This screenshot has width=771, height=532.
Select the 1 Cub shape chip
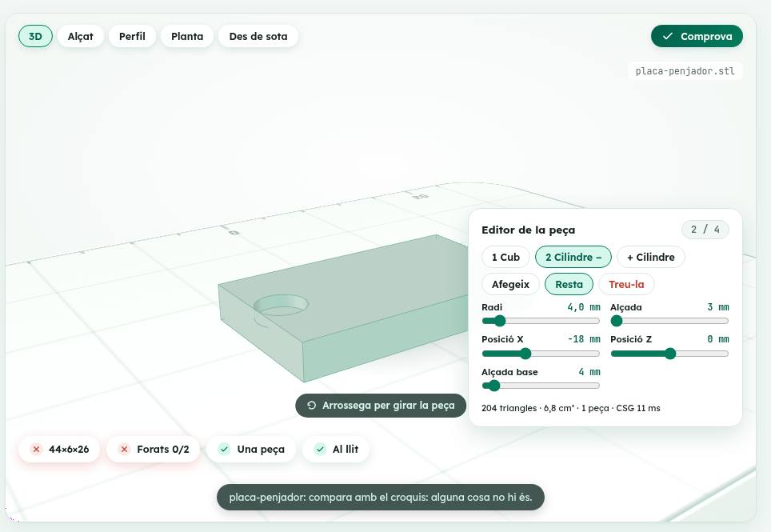click(x=505, y=257)
